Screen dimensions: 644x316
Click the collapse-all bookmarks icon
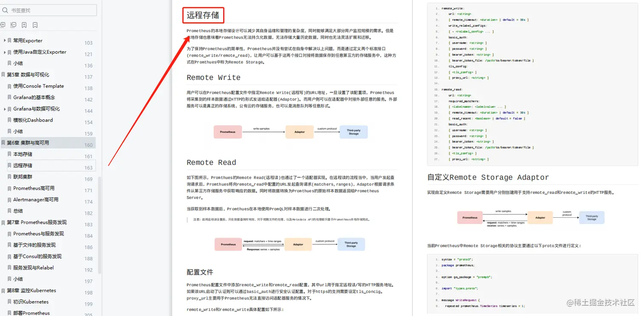tap(13, 25)
